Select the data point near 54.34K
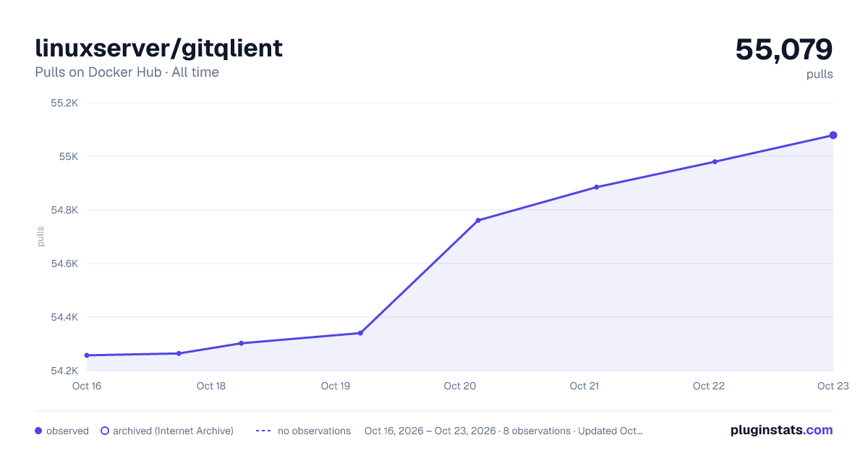The width and height of the screenshot is (868, 456). (360, 333)
